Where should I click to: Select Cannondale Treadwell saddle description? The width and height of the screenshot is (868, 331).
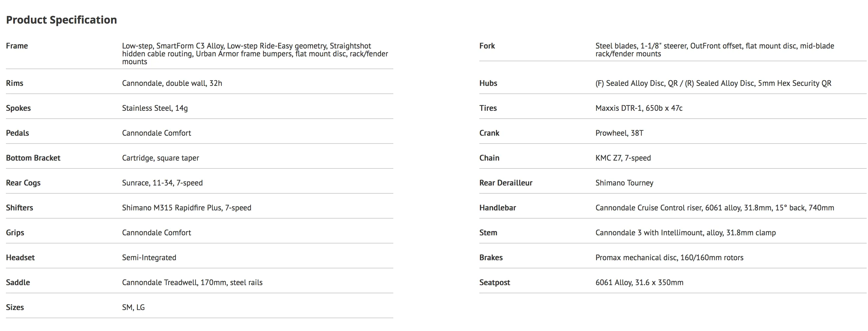click(192, 282)
